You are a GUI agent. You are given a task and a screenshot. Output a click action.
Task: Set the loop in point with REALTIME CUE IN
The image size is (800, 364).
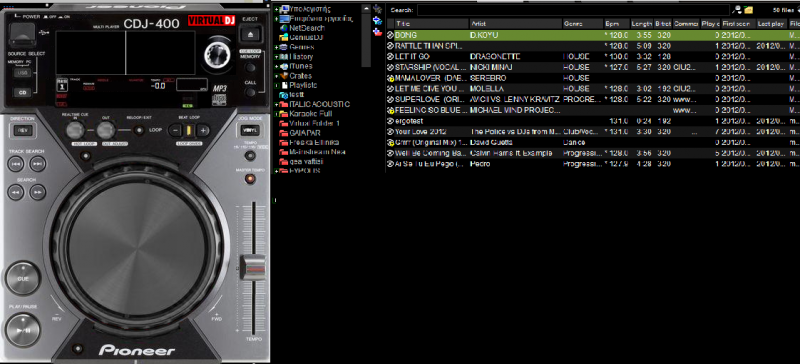[75, 130]
